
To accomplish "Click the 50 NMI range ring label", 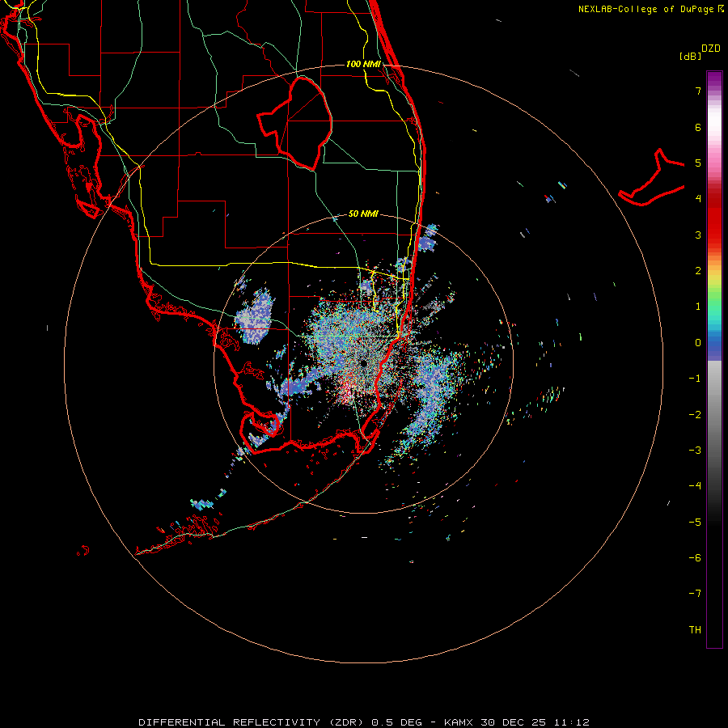I will (363, 214).
